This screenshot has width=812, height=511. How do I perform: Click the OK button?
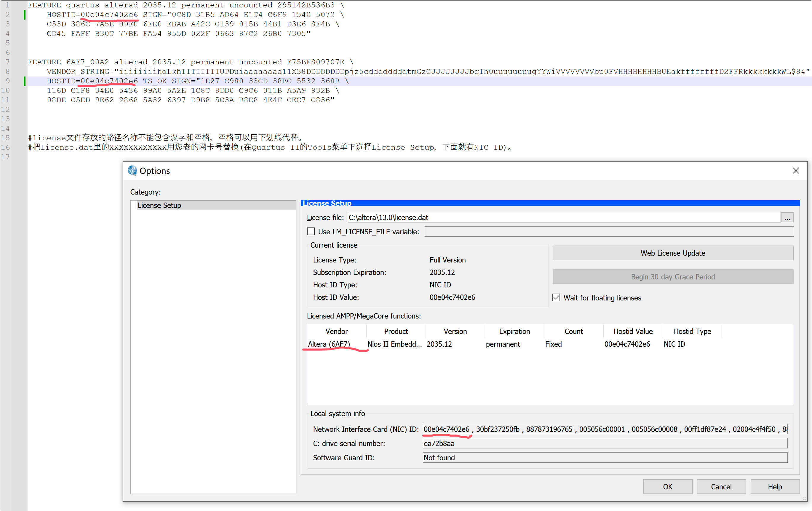pos(668,486)
